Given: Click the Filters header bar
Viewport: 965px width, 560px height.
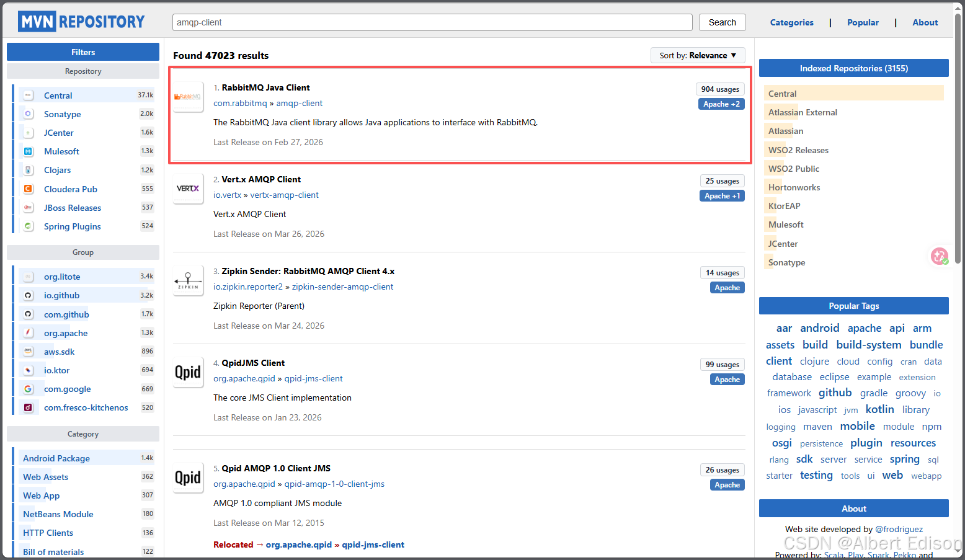Looking at the screenshot, I should pyautogui.click(x=83, y=52).
